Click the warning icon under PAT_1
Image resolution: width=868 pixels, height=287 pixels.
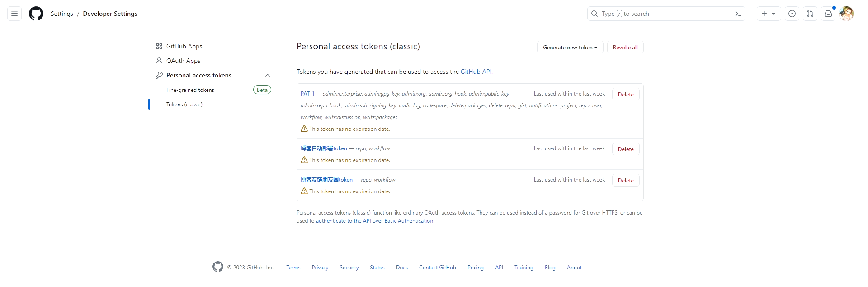pos(304,129)
